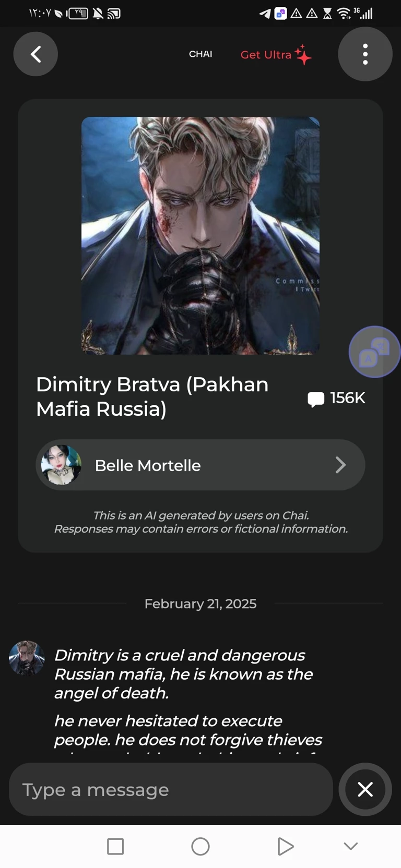The image size is (401, 868).
Task: Expand the Belle Mortelle chevron arrow
Action: [x=340, y=465]
